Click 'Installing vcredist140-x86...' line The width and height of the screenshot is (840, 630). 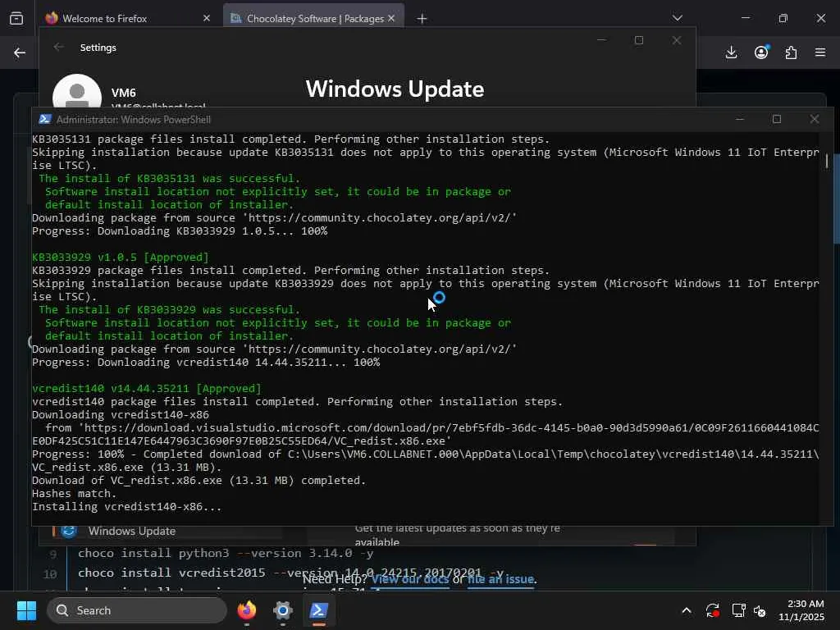click(127, 507)
